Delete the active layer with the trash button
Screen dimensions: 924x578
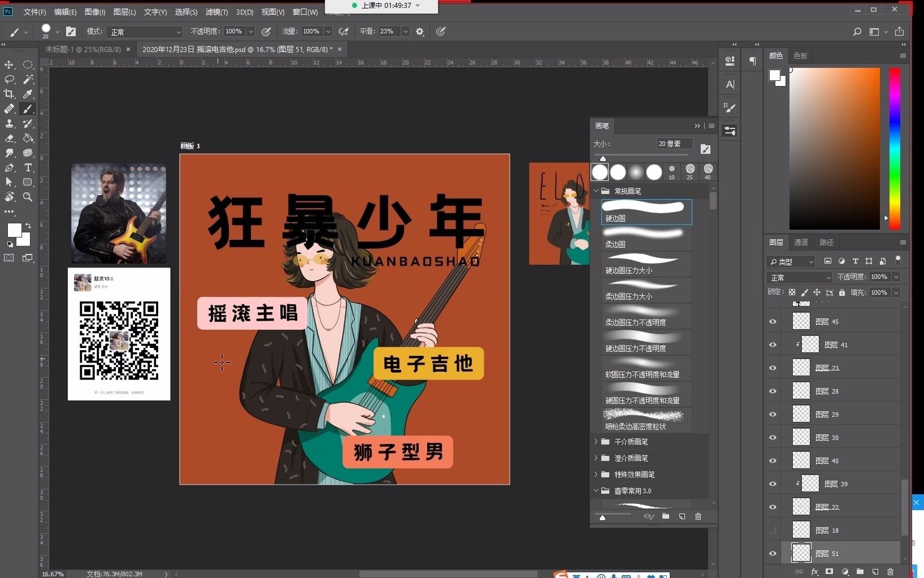pyautogui.click(x=891, y=572)
